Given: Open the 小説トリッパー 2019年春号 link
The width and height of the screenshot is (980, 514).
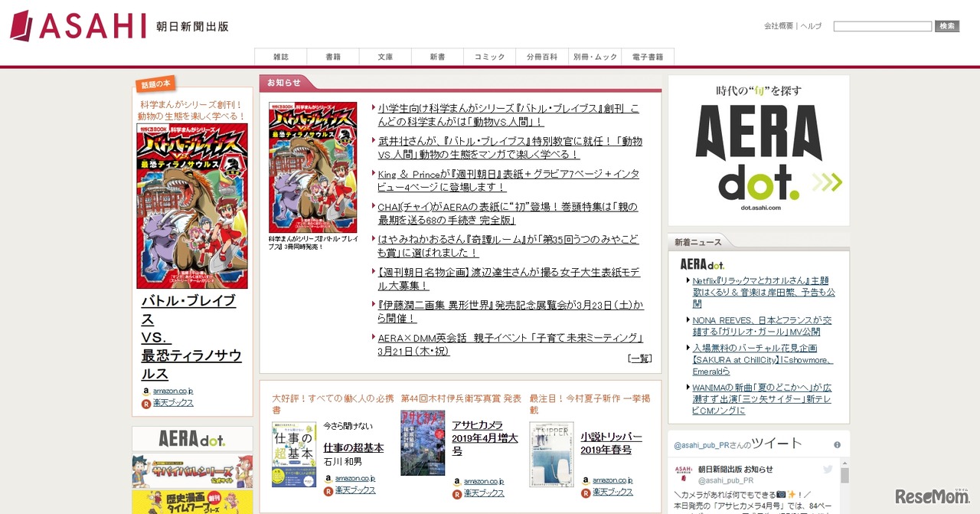Looking at the screenshot, I should (611, 443).
